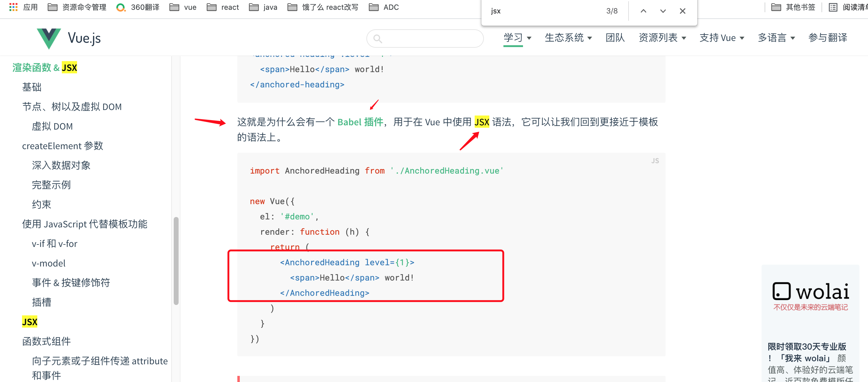Select v-if 和 v-for in sidebar
Image resolution: width=868 pixels, height=382 pixels.
(54, 243)
